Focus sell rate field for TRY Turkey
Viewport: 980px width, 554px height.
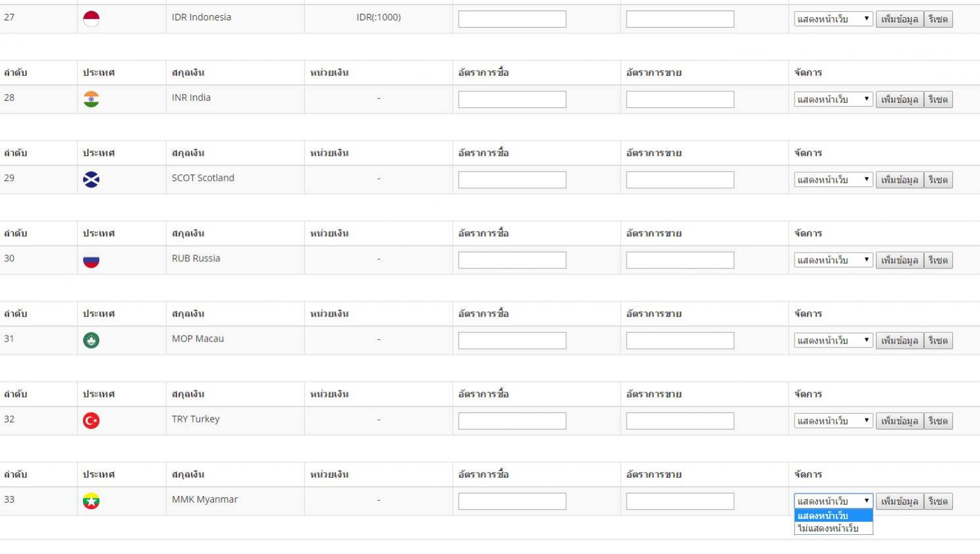(680, 420)
